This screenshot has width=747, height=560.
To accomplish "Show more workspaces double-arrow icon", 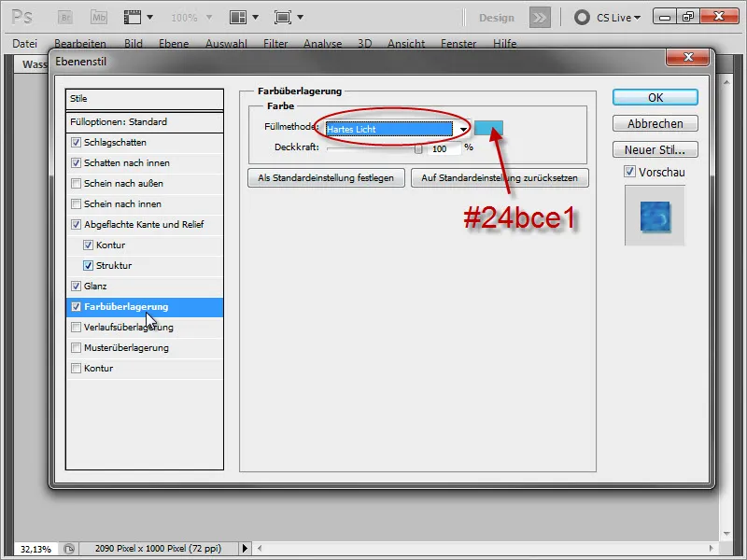I will pos(540,18).
